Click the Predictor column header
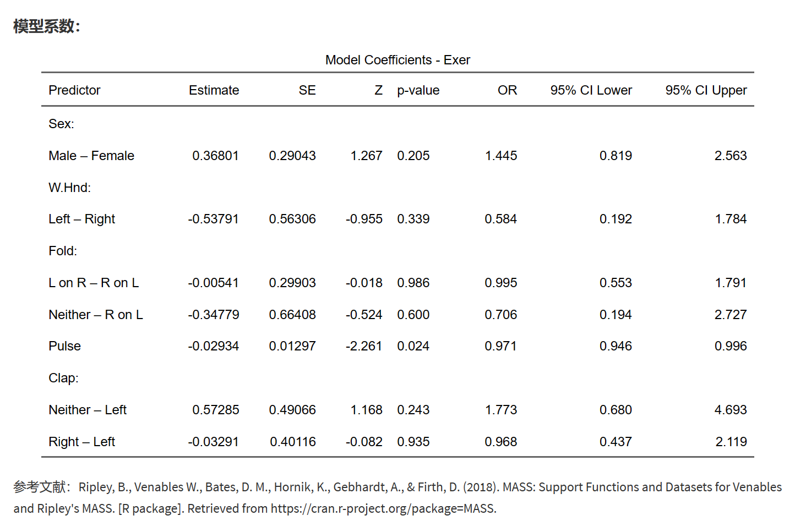 pyautogui.click(x=74, y=90)
